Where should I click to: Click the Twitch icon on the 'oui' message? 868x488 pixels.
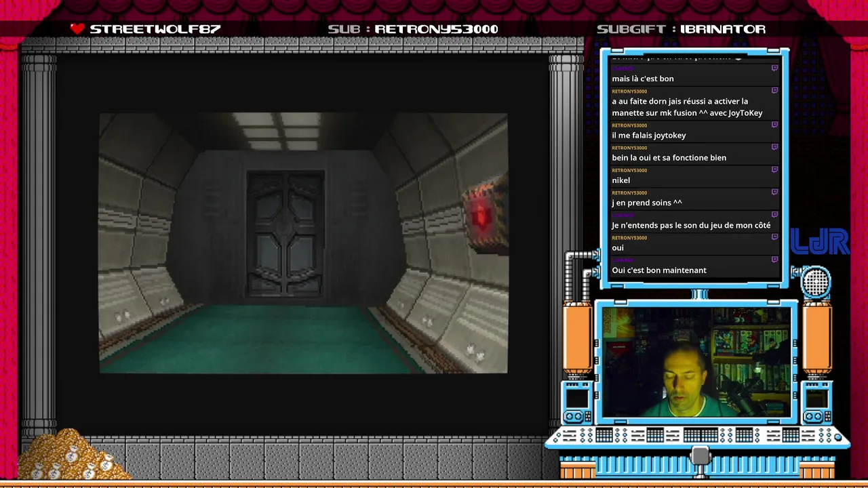point(774,237)
